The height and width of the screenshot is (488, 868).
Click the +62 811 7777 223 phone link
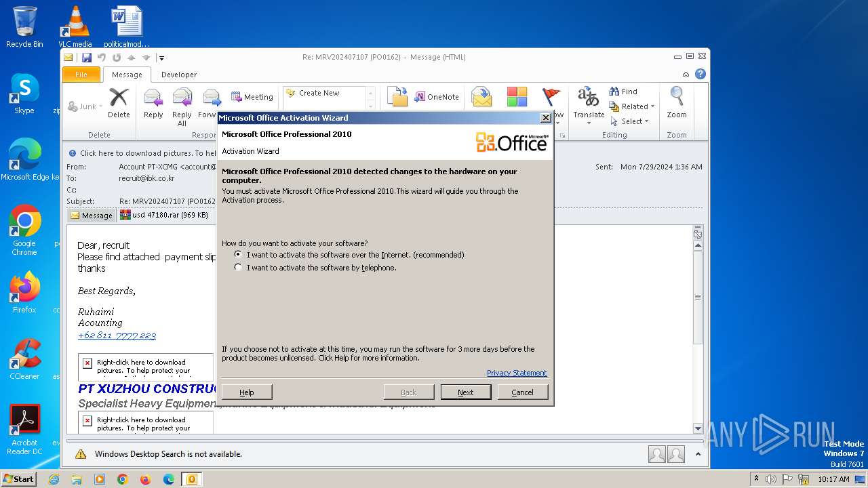click(117, 335)
